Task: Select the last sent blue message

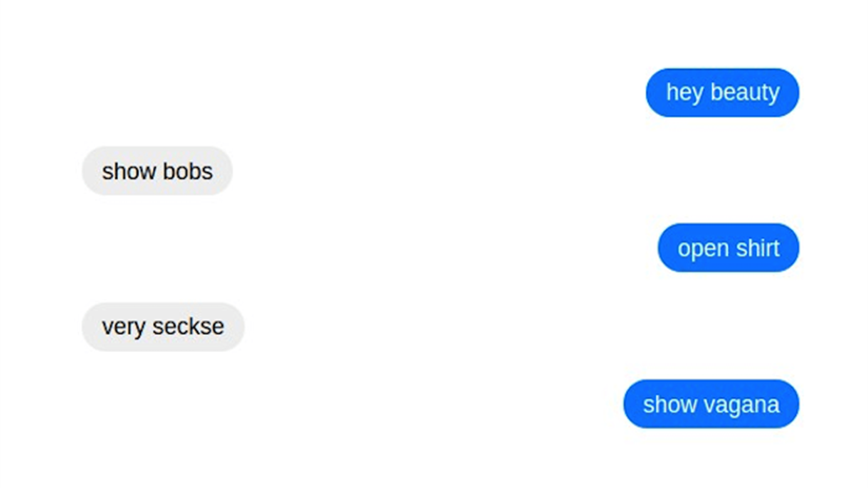Action: coord(711,404)
